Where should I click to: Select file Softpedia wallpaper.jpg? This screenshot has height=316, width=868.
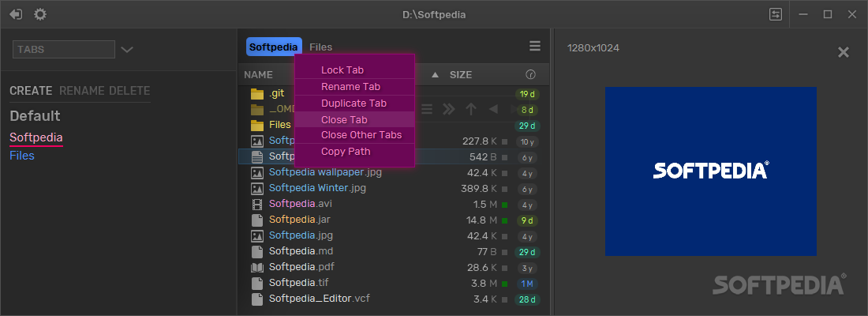point(325,172)
